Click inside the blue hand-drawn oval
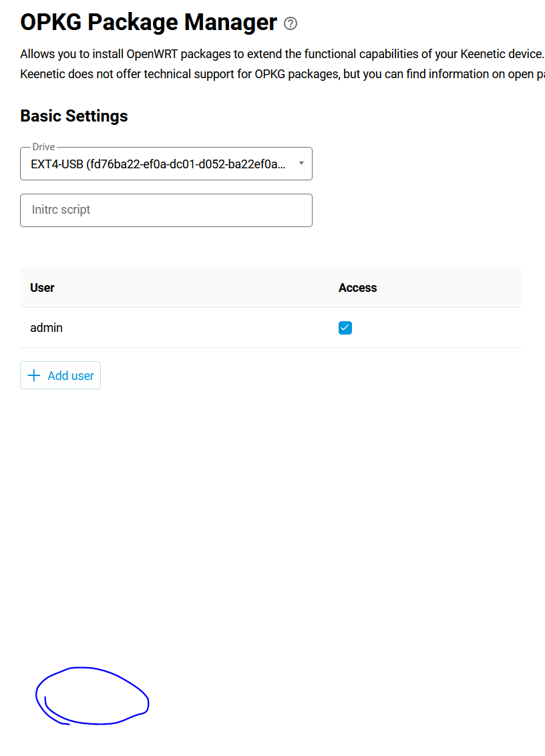Image resolution: width=545 pixels, height=756 pixels. pos(93,696)
